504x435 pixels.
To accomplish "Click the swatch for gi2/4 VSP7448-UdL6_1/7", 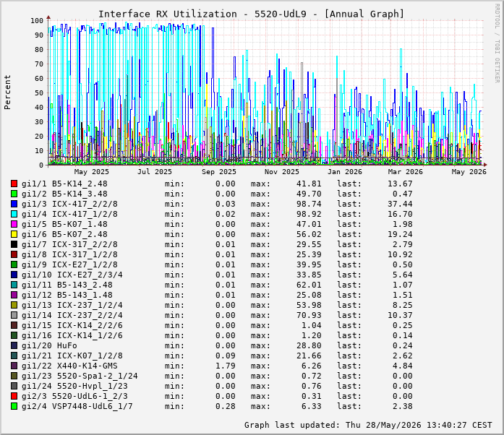I will (14, 406).
